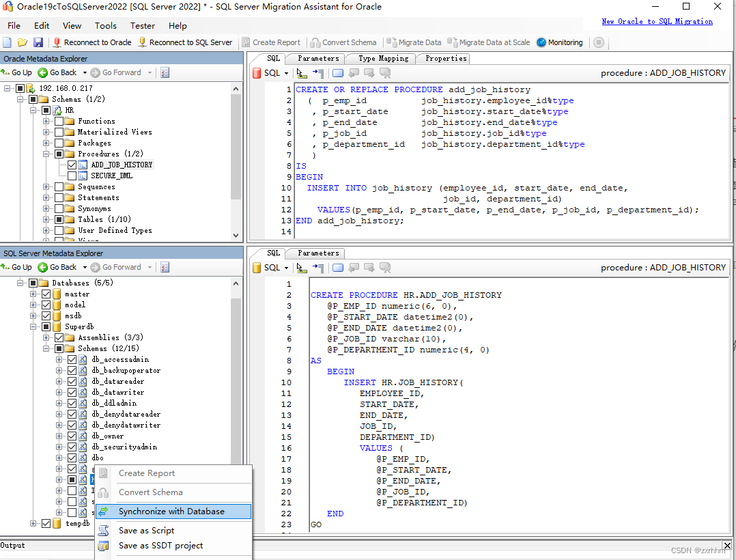Select SECURE_DML procedure tree item
Viewport: 736px width, 560px height.
[112, 176]
